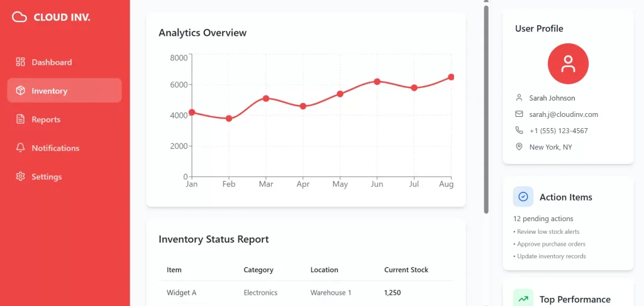Click the Top Performance title
This screenshot has width=644, height=306.
(x=575, y=300)
